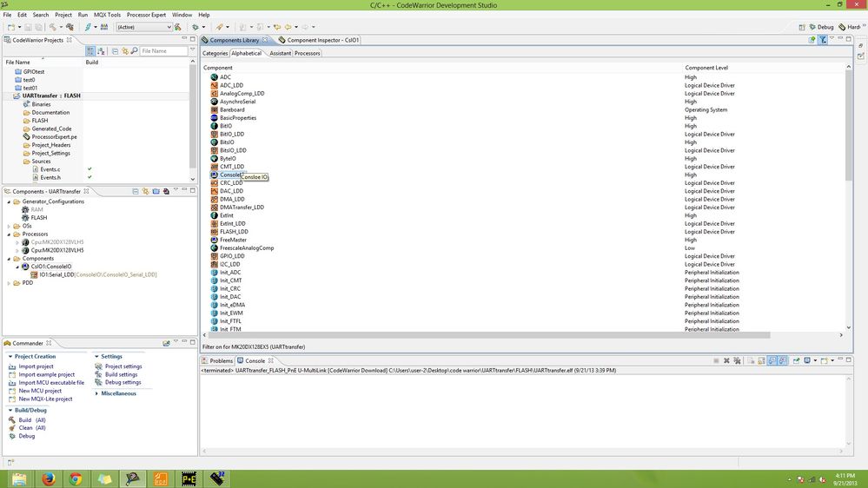Image resolution: width=868 pixels, height=488 pixels.
Task: Expand the Miscellaneous section in Commander
Action: [96, 393]
